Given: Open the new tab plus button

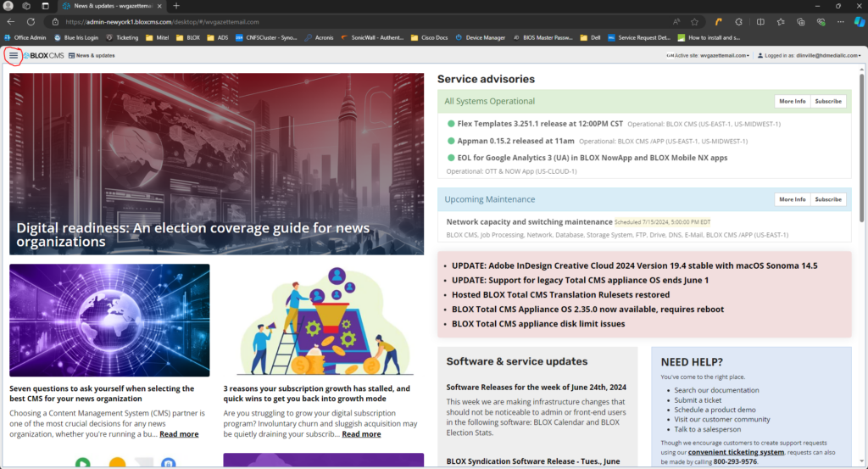Looking at the screenshot, I should coord(176,6).
